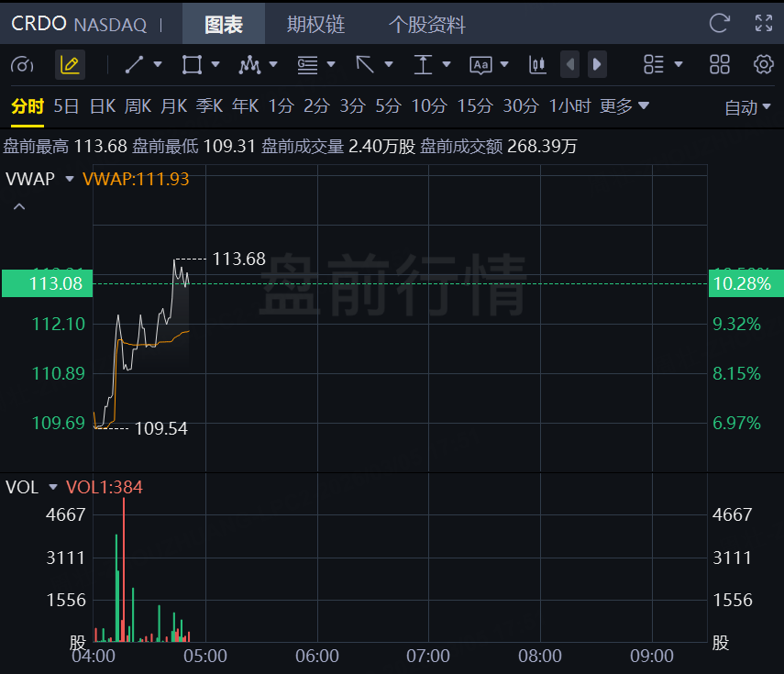
Task: Select the 日K timeframe
Action: (x=103, y=106)
